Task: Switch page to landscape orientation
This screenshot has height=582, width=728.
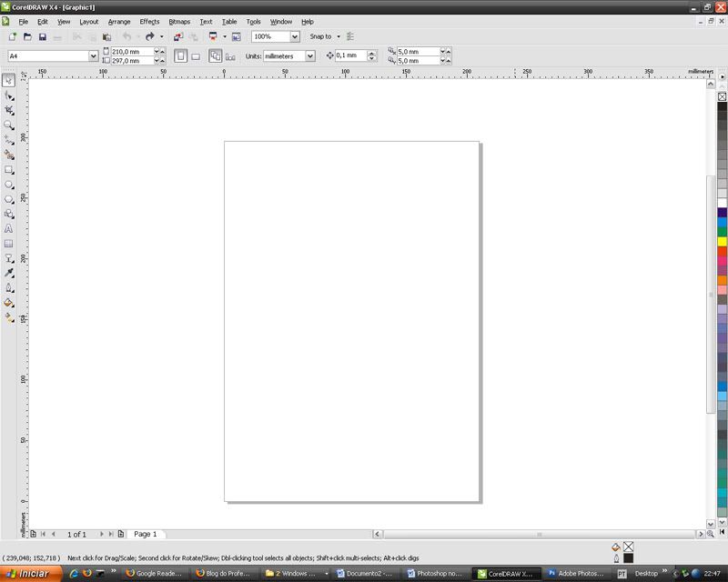Action: 196,56
